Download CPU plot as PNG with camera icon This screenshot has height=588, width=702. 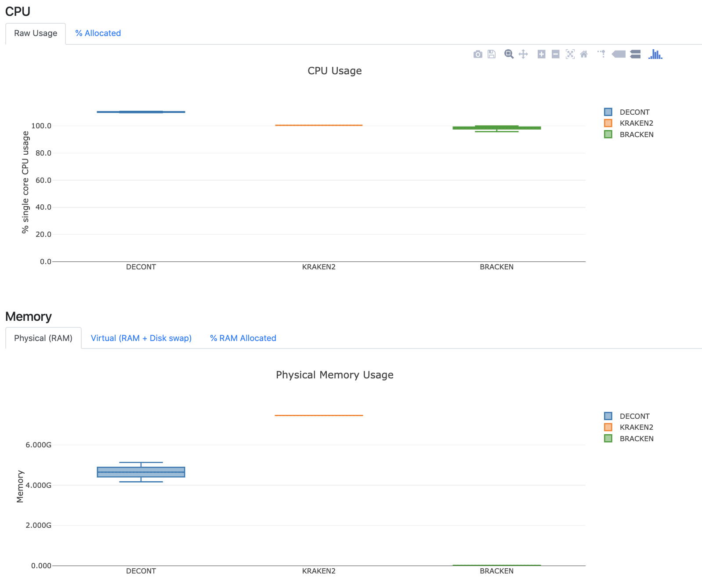coord(478,54)
